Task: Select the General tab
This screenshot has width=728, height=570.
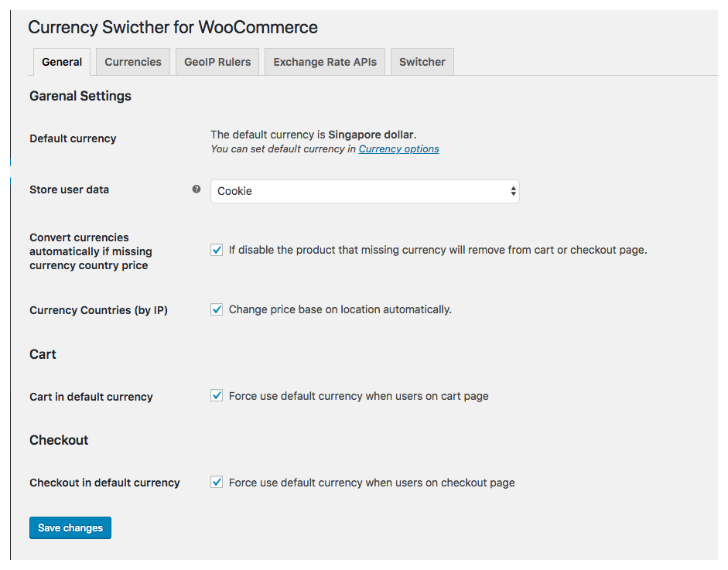Action: (x=62, y=62)
